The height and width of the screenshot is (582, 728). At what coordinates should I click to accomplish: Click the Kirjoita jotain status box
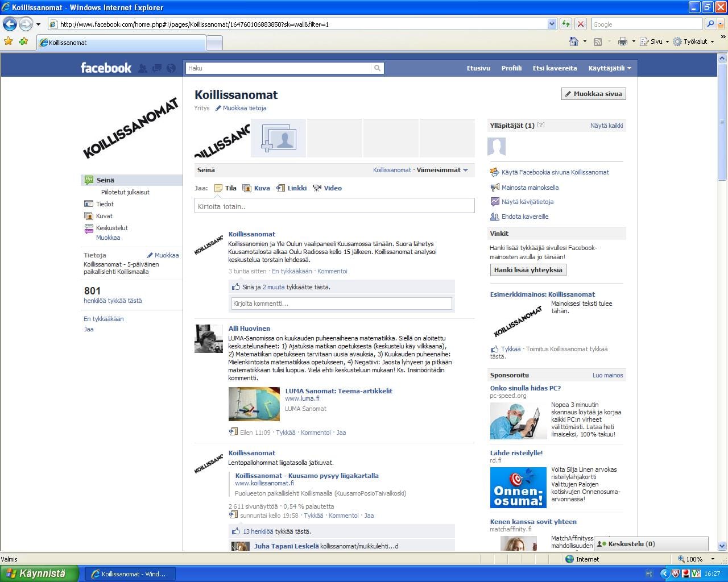(x=334, y=206)
